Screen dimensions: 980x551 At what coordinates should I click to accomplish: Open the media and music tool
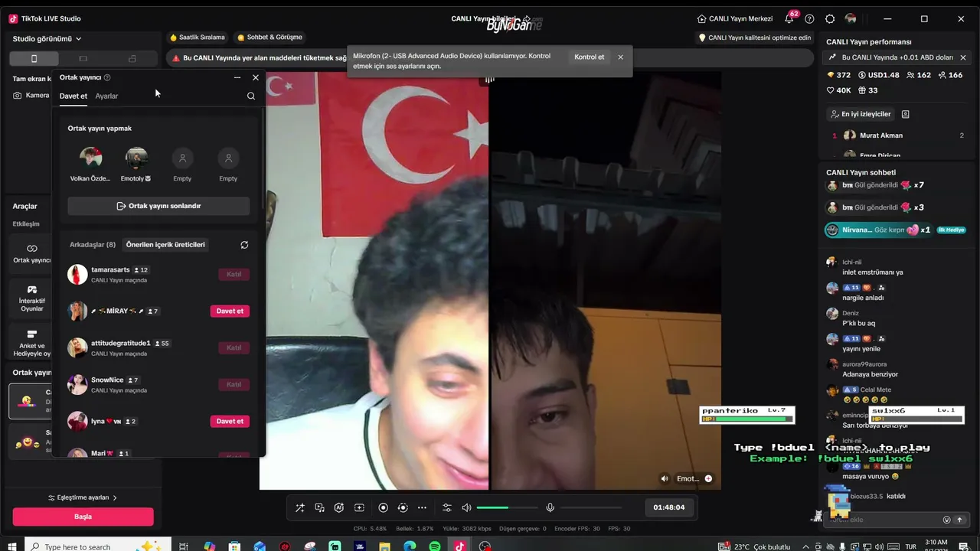pos(320,507)
